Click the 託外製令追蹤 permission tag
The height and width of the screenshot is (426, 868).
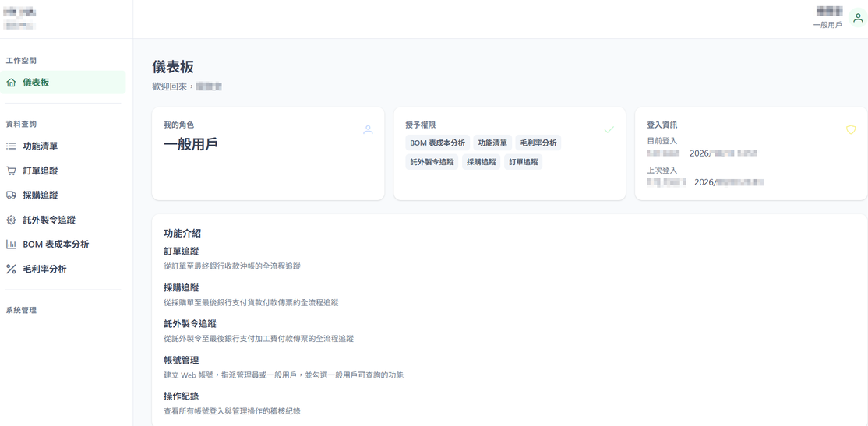point(432,162)
